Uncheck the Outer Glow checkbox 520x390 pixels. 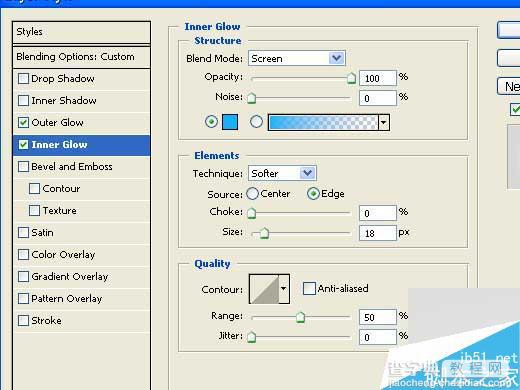23,123
